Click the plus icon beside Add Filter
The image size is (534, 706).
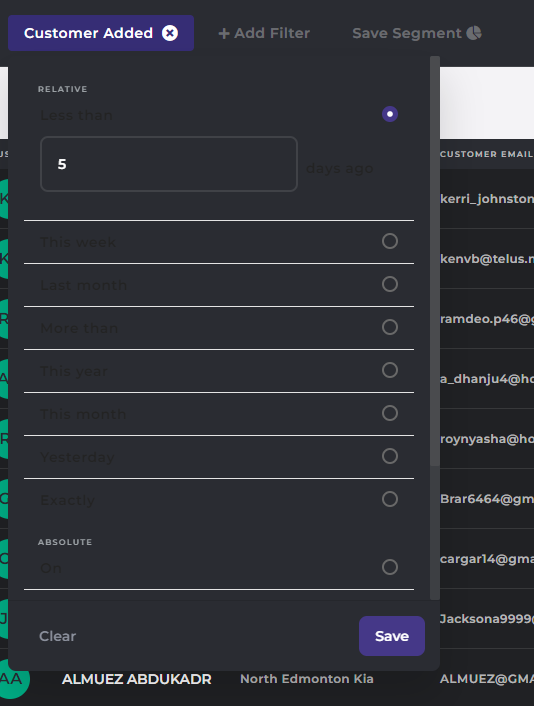[x=224, y=33]
